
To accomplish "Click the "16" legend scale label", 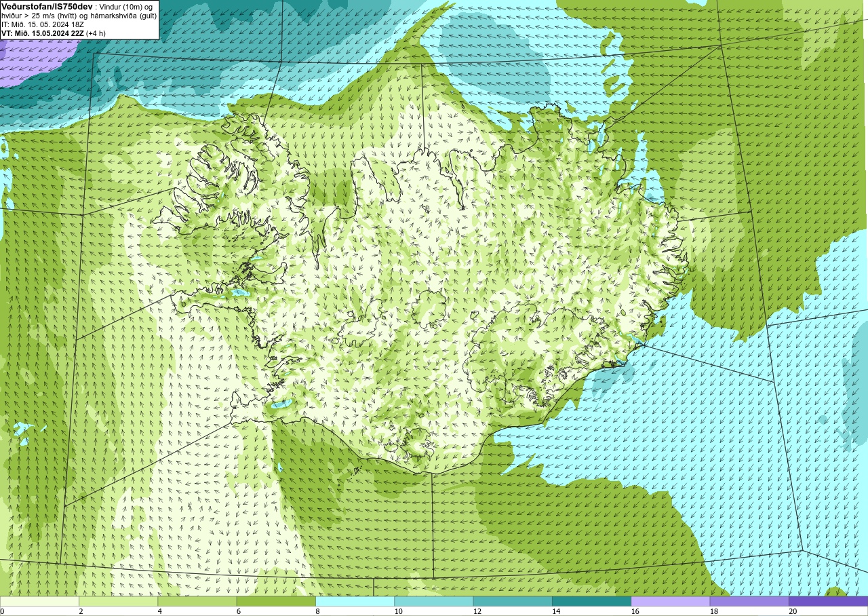I will pyautogui.click(x=635, y=611).
